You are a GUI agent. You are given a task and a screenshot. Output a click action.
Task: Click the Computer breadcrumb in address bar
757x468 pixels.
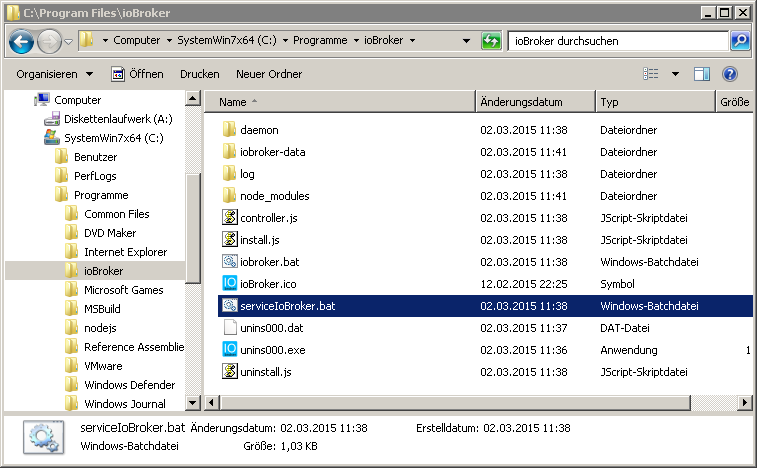(137, 41)
